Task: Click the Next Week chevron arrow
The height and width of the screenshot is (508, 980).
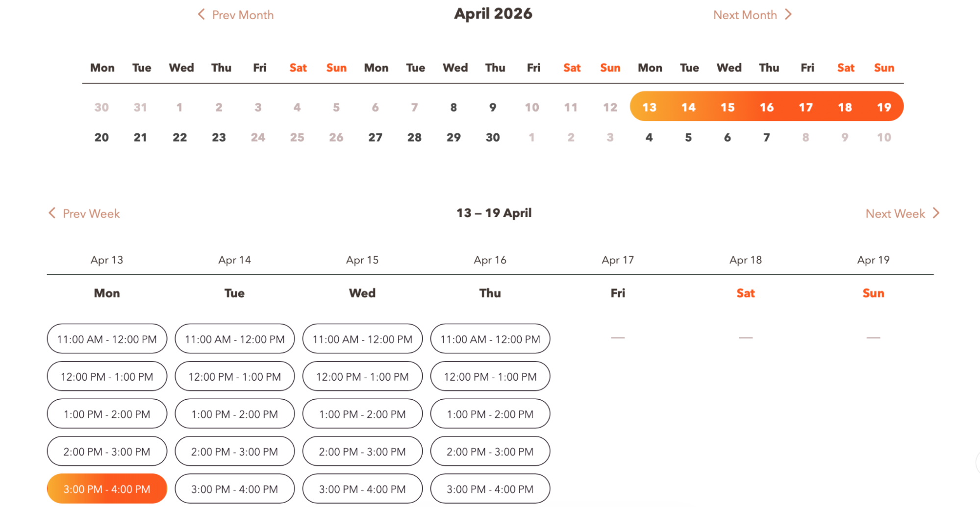Action: [936, 213]
